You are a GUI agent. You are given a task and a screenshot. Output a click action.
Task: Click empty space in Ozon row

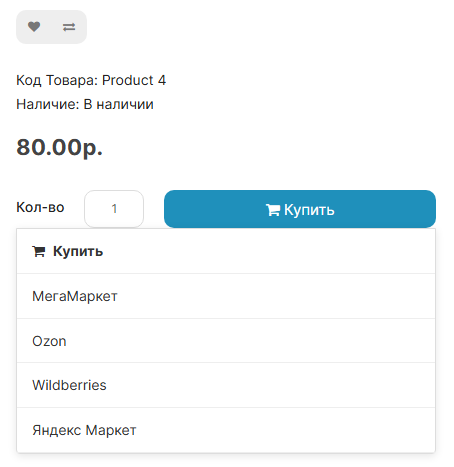(250, 341)
